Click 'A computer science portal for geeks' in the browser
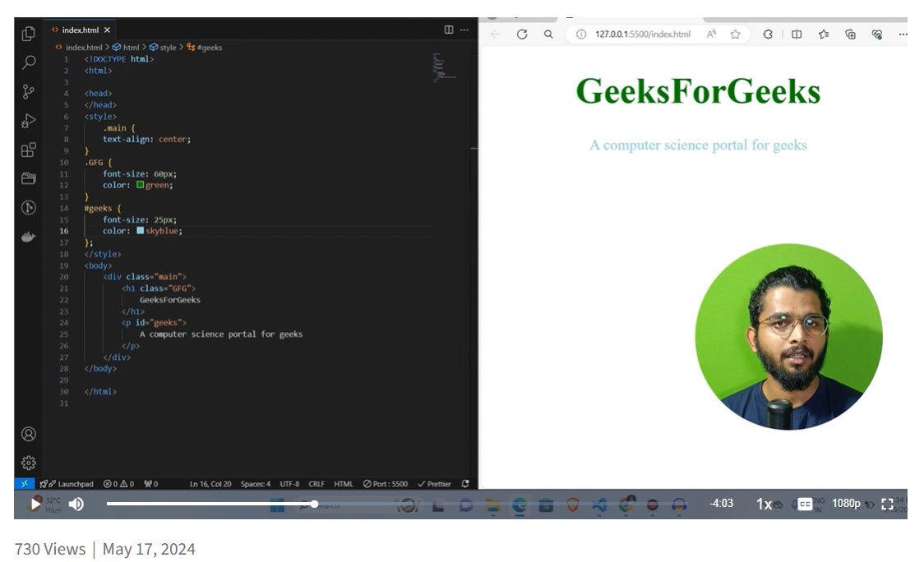 coord(698,145)
